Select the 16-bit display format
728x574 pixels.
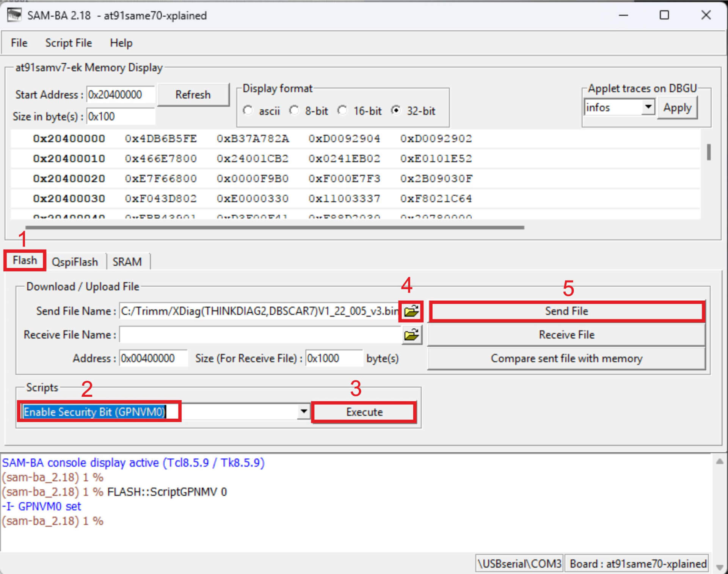pos(342,110)
